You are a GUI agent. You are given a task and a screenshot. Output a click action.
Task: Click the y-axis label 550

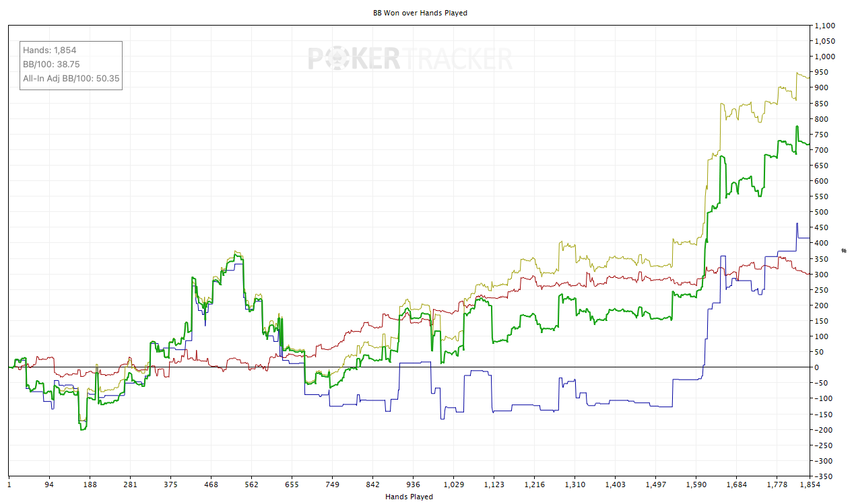pos(821,196)
